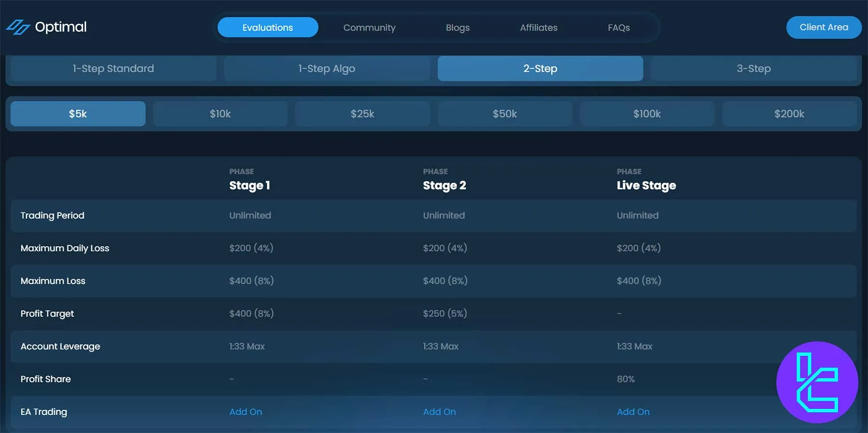The height and width of the screenshot is (433, 868).
Task: Select the $10k account size
Action: 220,114
